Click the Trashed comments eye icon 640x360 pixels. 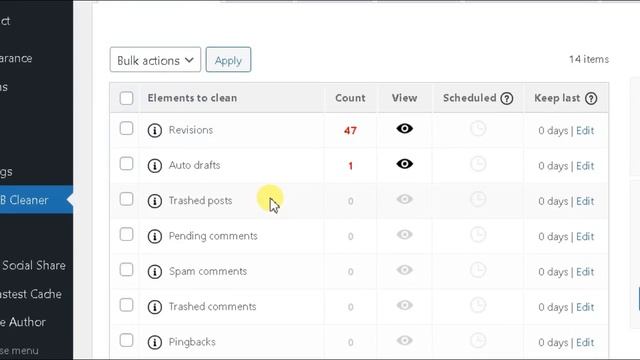click(x=404, y=305)
